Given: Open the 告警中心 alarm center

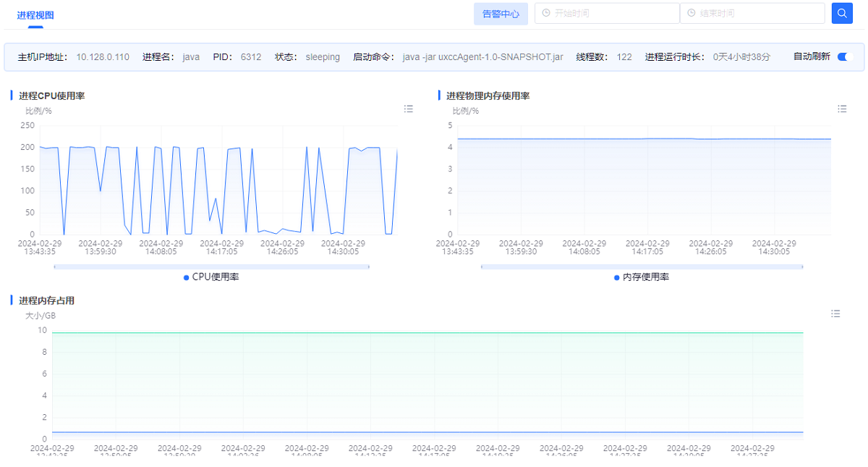Looking at the screenshot, I should [501, 14].
